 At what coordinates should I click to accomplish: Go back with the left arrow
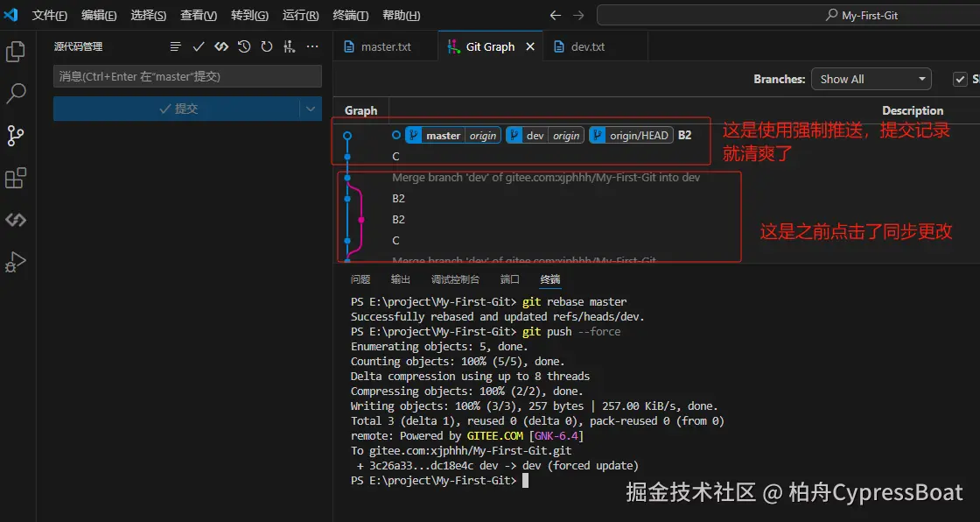coord(555,15)
